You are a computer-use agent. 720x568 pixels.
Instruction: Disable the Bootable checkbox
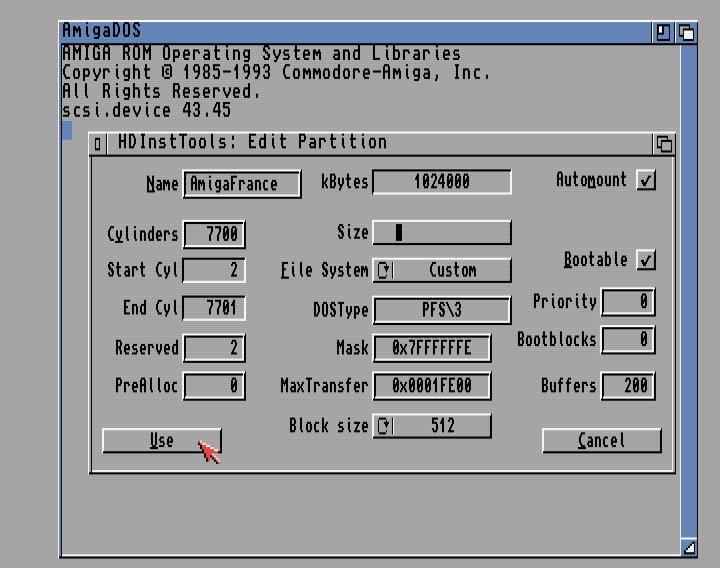pyautogui.click(x=647, y=260)
